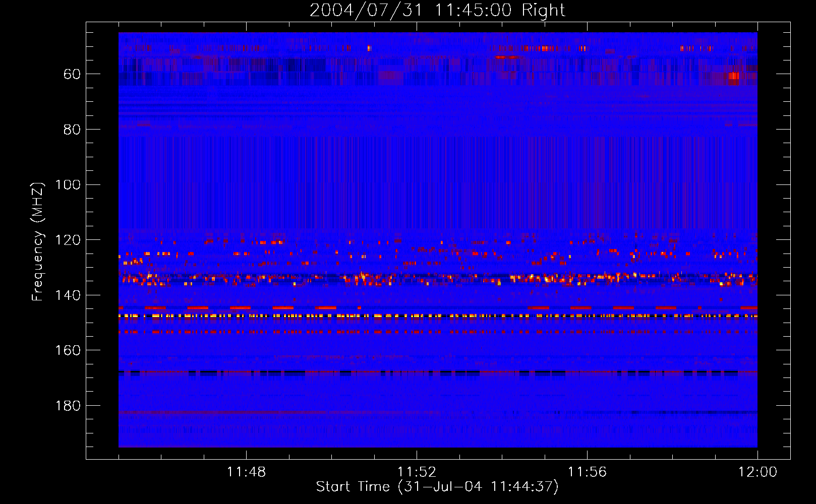This screenshot has height=504, width=816.
Task: Click the 11:48 time tick label
Action: tap(246, 472)
